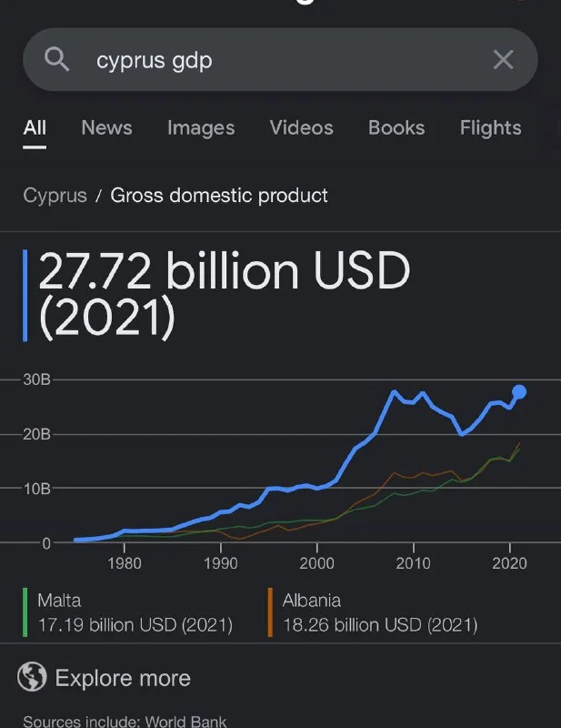
Task: Click the 2021 data point dot
Action: (519, 392)
